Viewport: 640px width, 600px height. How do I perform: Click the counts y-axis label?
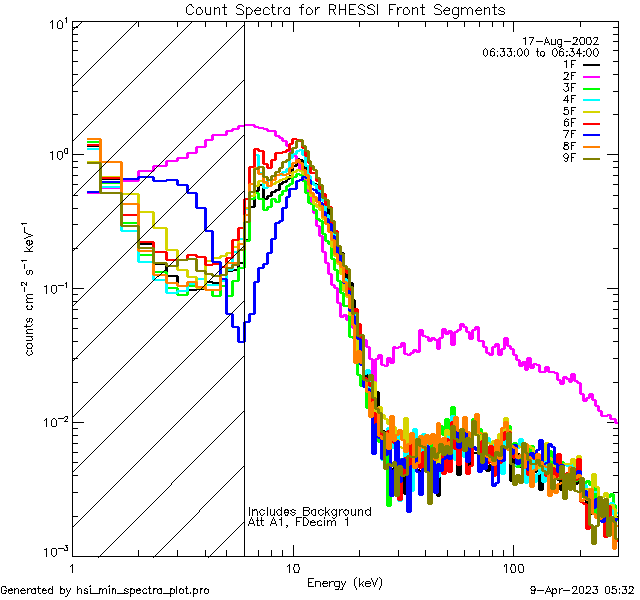[x=32, y=290]
